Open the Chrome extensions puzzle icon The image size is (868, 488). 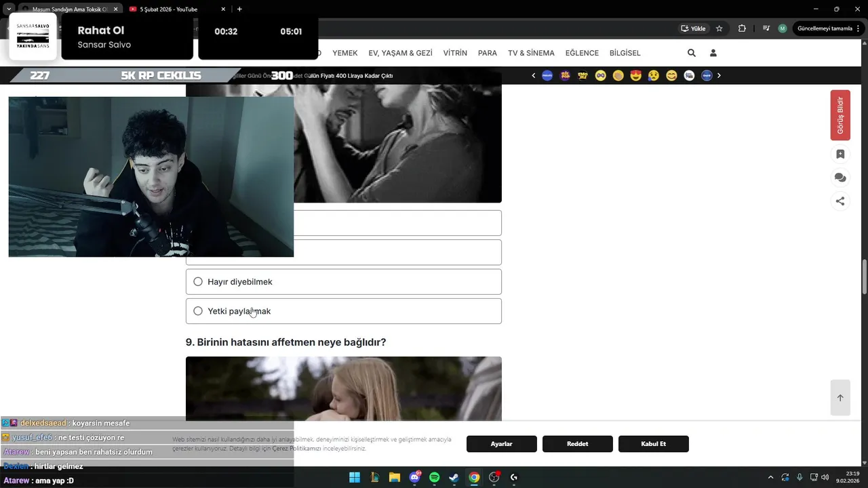742,28
